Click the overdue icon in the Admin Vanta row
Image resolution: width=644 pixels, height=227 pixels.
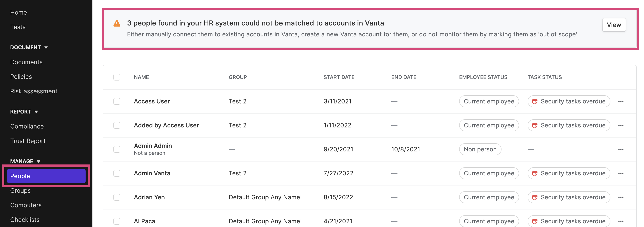click(x=535, y=173)
